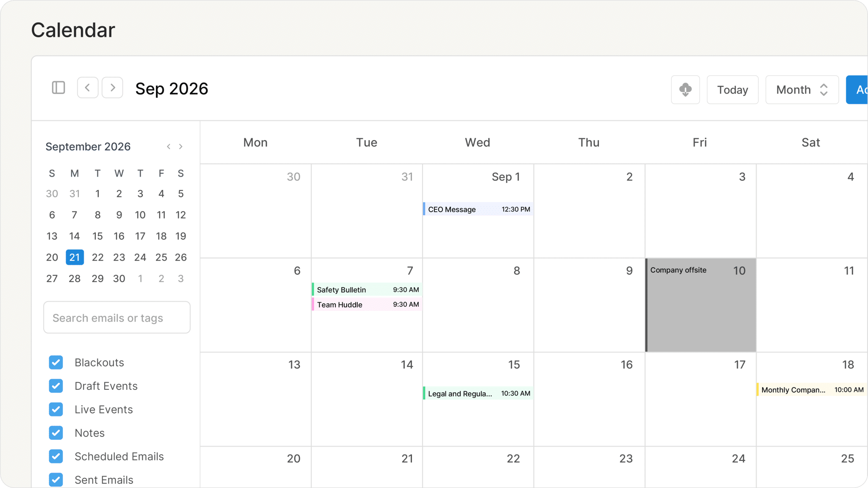This screenshot has width=868, height=488.
Task: Toggle the sidebar panel icon
Action: (x=58, y=88)
